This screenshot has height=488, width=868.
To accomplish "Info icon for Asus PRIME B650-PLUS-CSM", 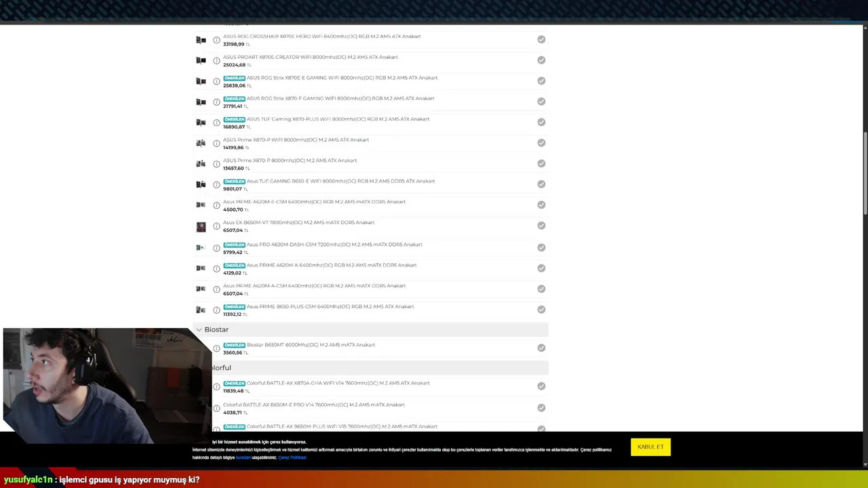I will 216,310.
